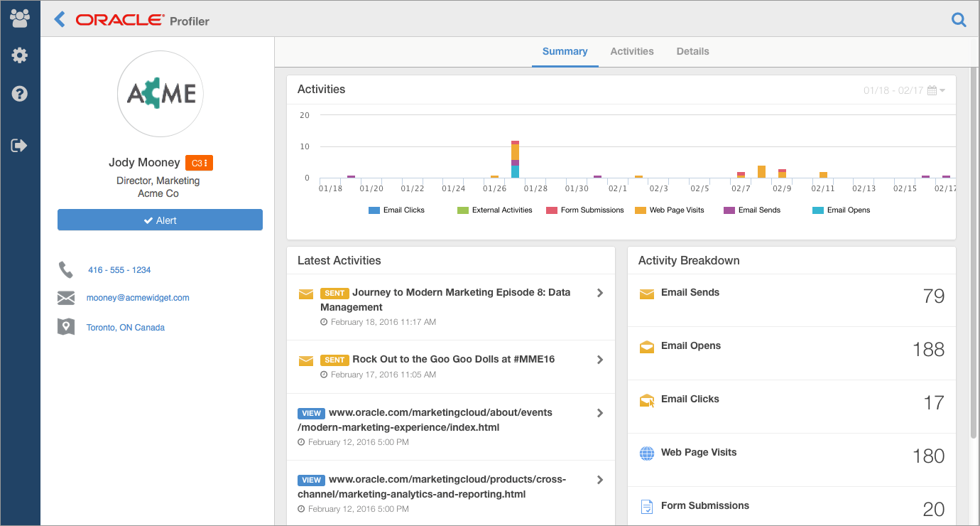
Task: Click the phone number 416 - 555 - 1234
Action: (x=119, y=270)
